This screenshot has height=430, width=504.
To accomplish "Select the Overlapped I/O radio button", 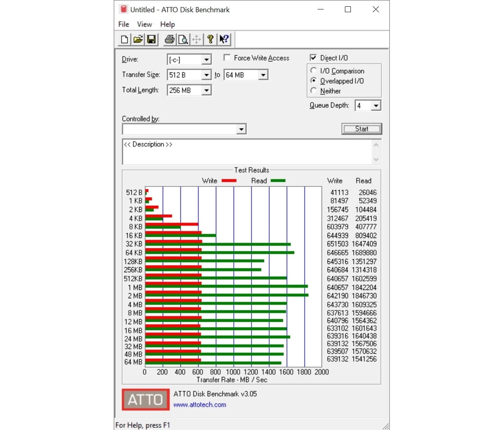I will (x=313, y=80).
